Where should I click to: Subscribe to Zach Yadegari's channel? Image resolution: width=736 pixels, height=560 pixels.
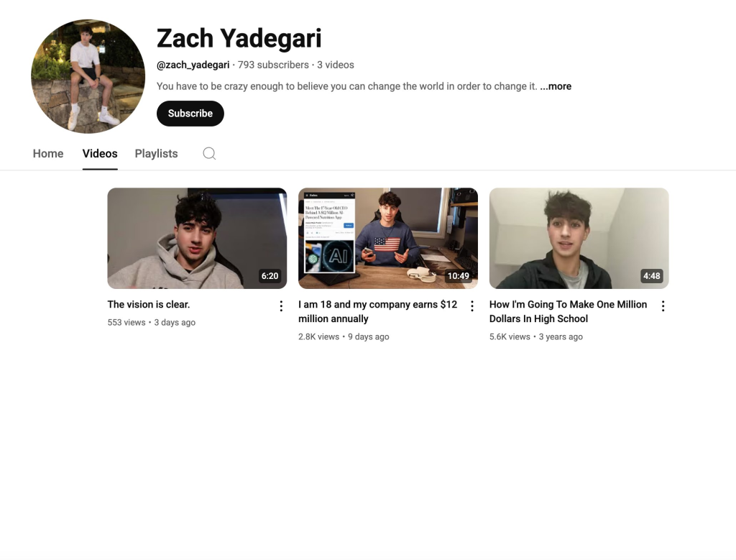190,114
